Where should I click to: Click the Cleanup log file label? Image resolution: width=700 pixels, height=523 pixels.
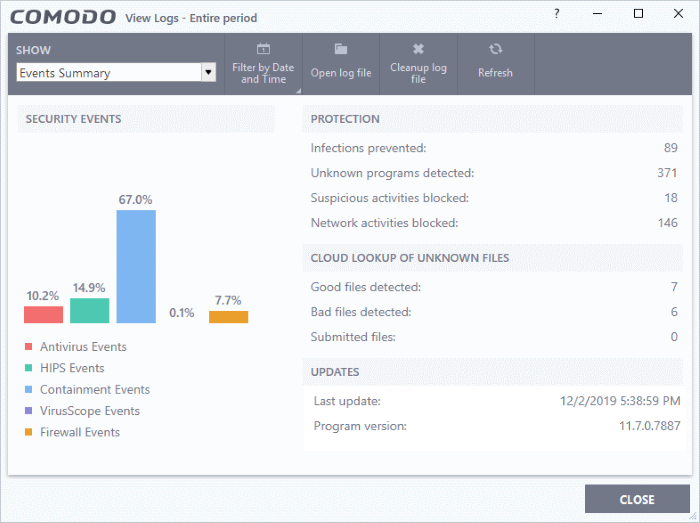point(418,73)
